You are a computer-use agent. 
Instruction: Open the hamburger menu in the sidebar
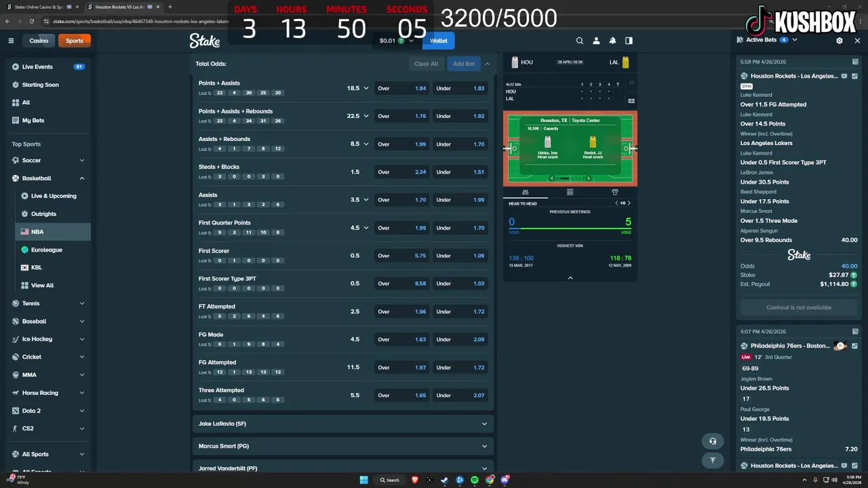tap(11, 41)
